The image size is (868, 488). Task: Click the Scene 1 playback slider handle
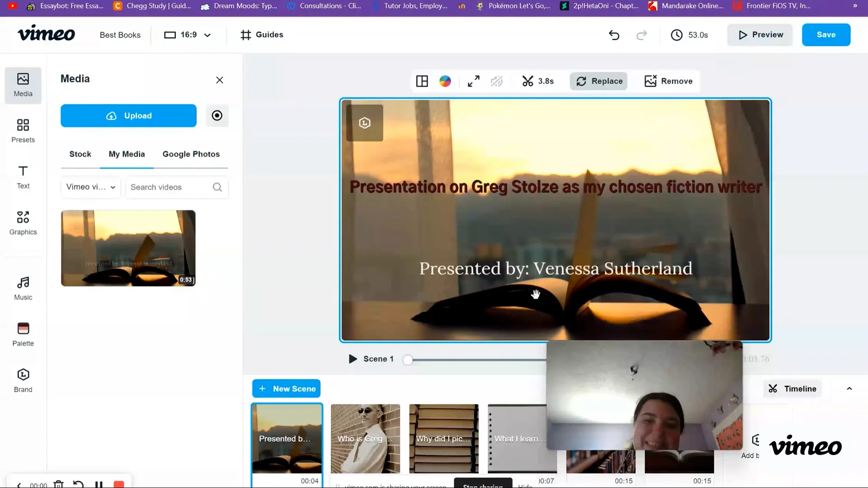(x=408, y=360)
